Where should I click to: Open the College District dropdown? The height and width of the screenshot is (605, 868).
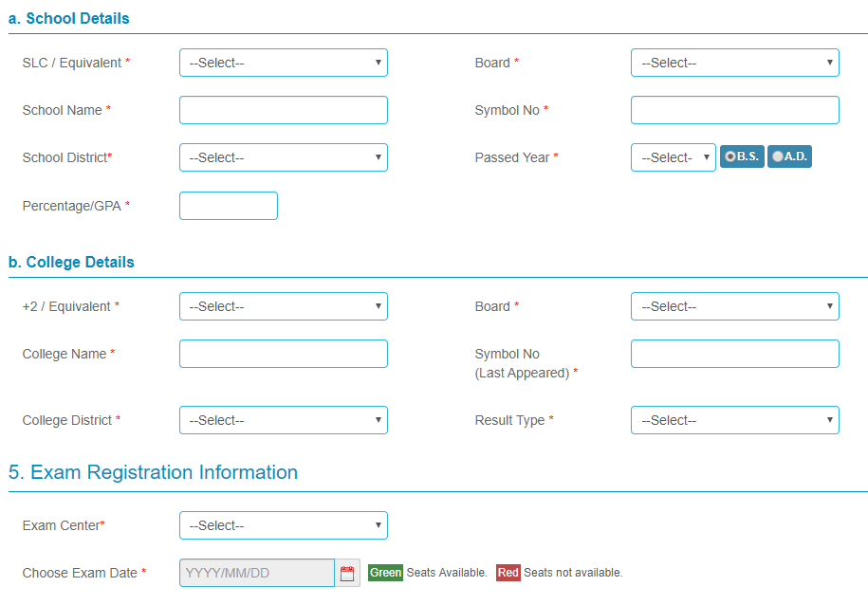283,420
